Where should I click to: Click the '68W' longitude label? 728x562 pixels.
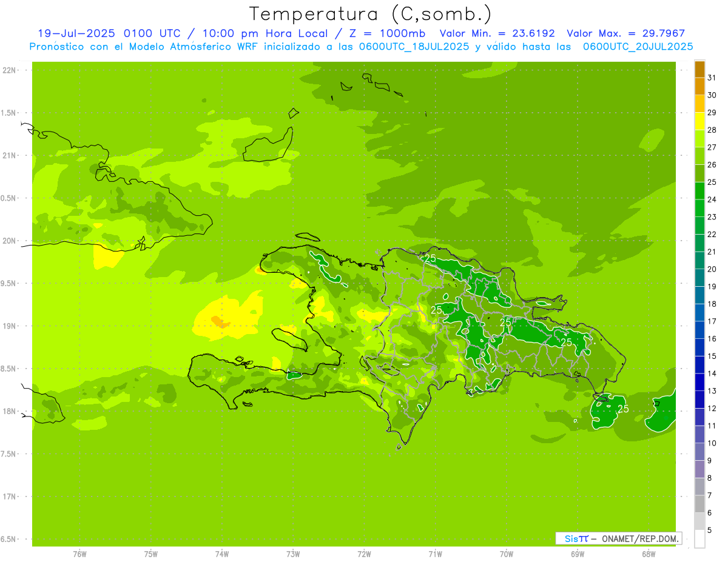click(649, 554)
